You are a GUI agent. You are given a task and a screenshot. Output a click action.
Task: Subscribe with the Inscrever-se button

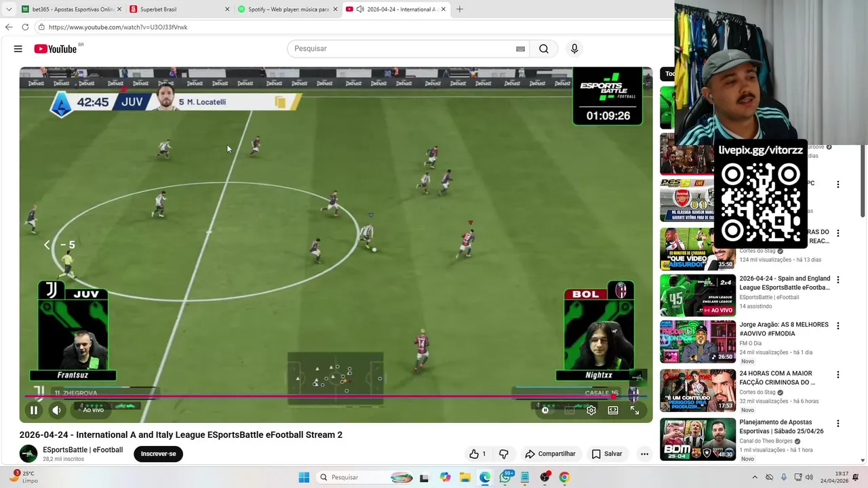pyautogui.click(x=158, y=454)
